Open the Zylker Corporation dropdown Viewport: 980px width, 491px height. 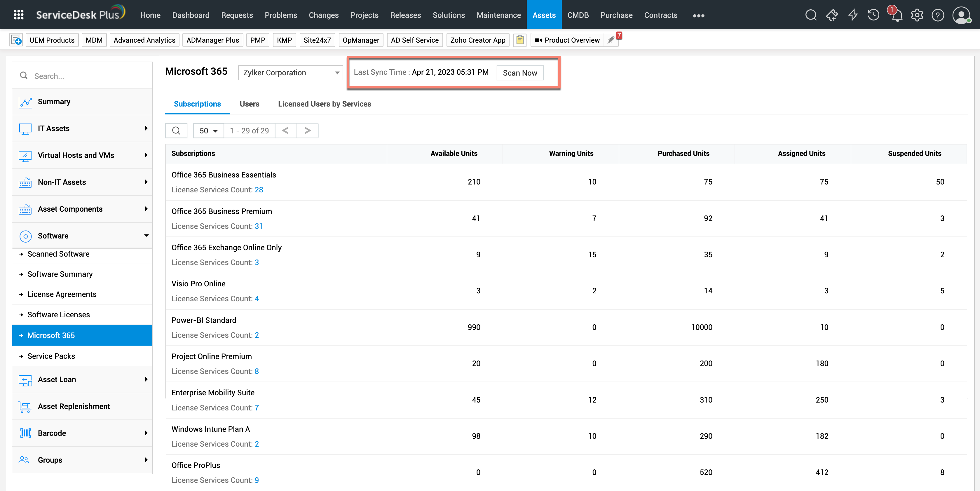(291, 73)
